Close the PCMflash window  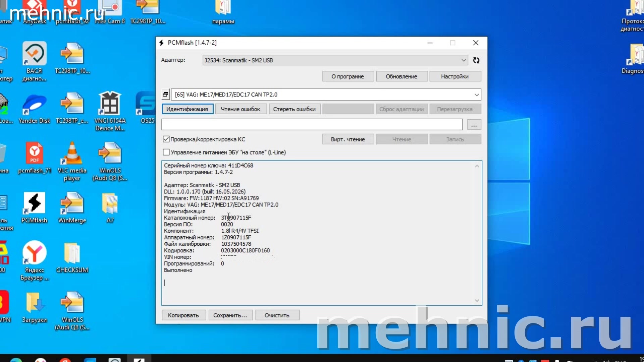click(x=476, y=43)
